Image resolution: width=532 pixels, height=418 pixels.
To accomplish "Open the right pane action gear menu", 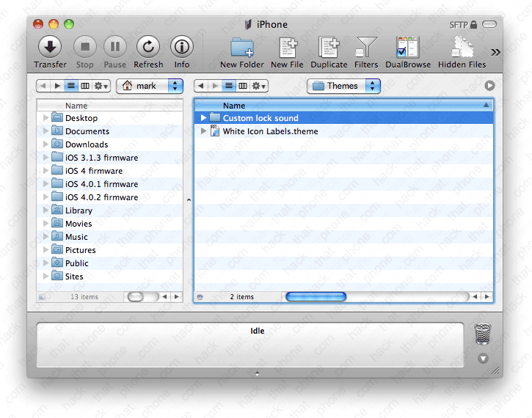I will coord(259,86).
